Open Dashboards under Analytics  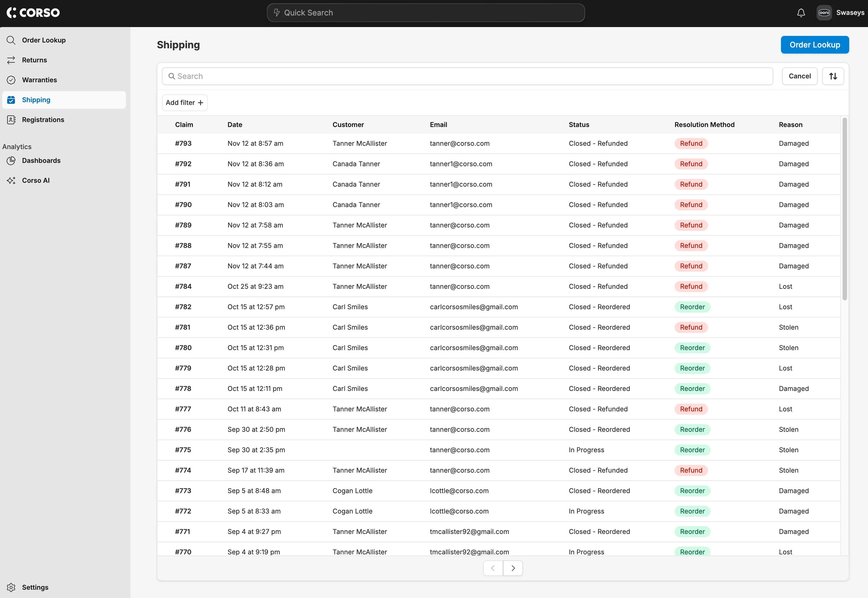tap(41, 160)
